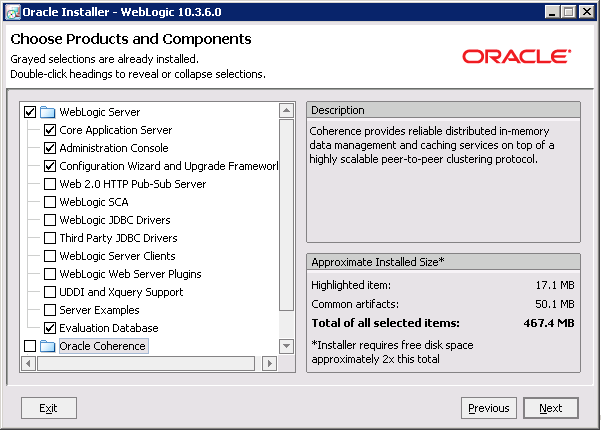This screenshot has height=430, width=601.
Task: Click the Oracle Coherence folder icon
Action: (48, 346)
